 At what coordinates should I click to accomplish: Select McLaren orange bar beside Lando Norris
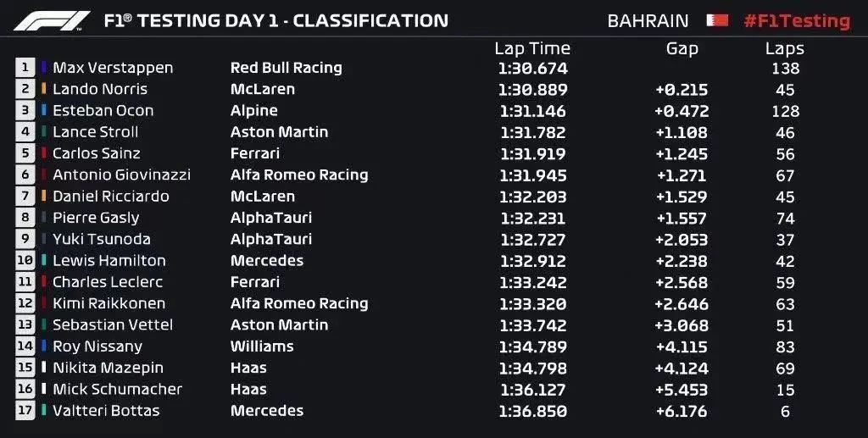coord(44,88)
